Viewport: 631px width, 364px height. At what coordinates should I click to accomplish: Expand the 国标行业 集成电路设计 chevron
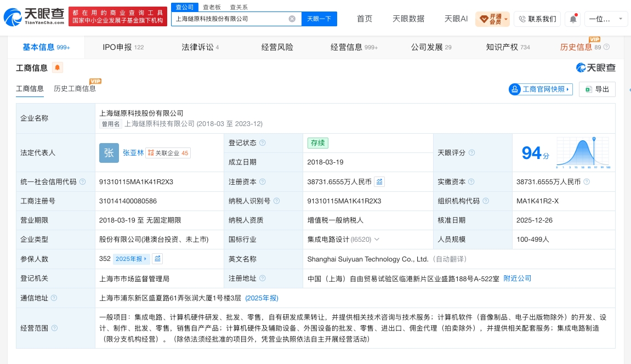tap(377, 240)
